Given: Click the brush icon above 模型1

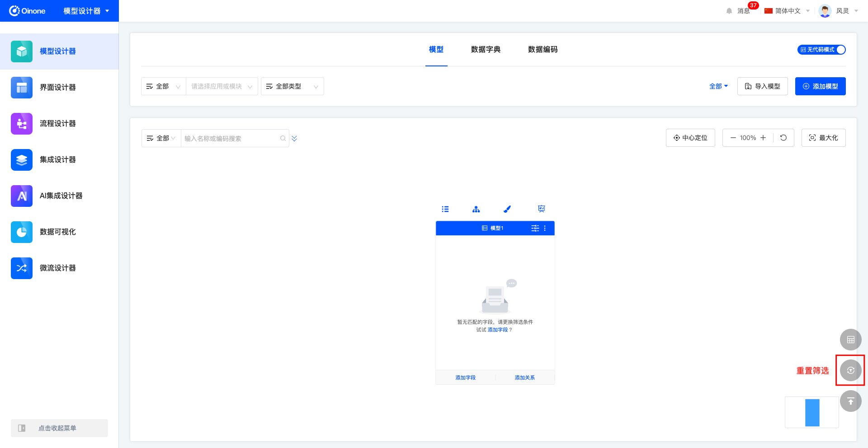Looking at the screenshot, I should (507, 209).
